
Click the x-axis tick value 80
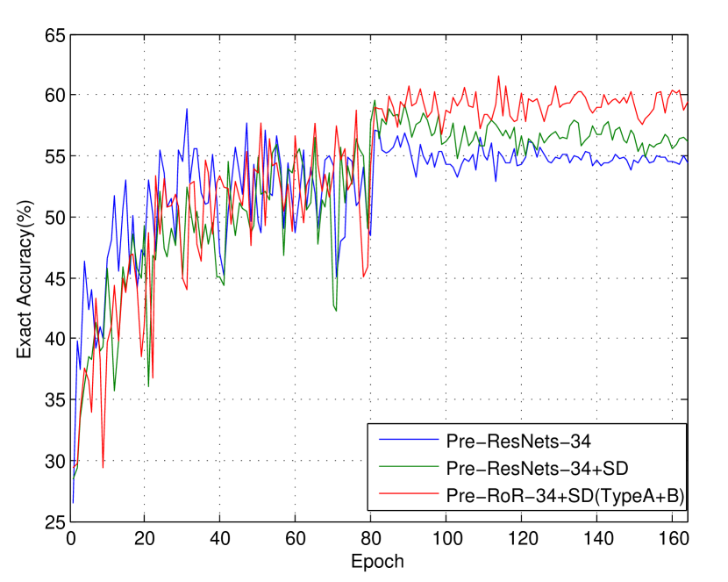tap(370, 539)
